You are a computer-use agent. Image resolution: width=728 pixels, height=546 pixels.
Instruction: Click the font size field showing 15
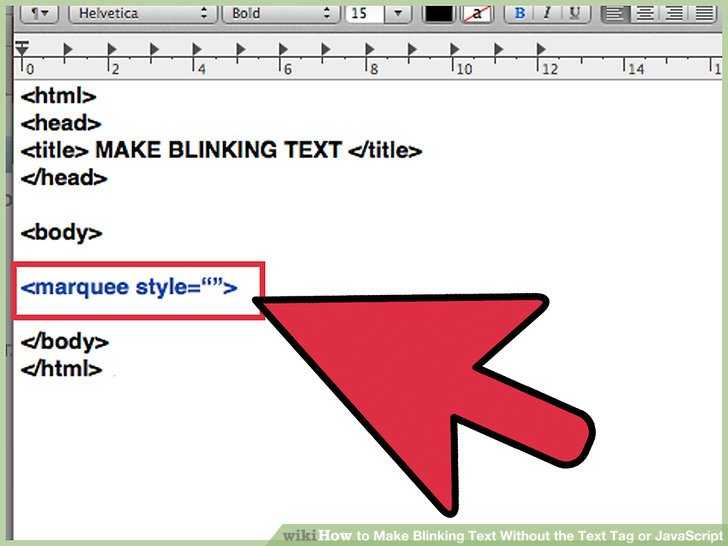click(364, 13)
